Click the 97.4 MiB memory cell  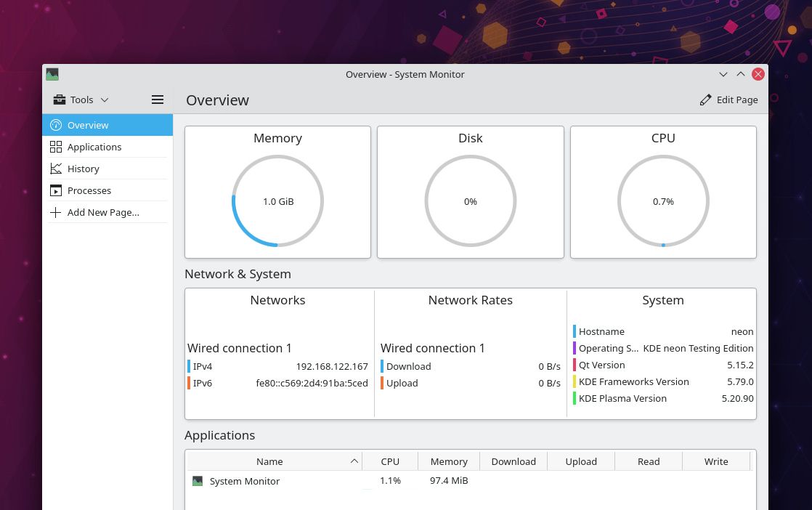click(x=448, y=480)
